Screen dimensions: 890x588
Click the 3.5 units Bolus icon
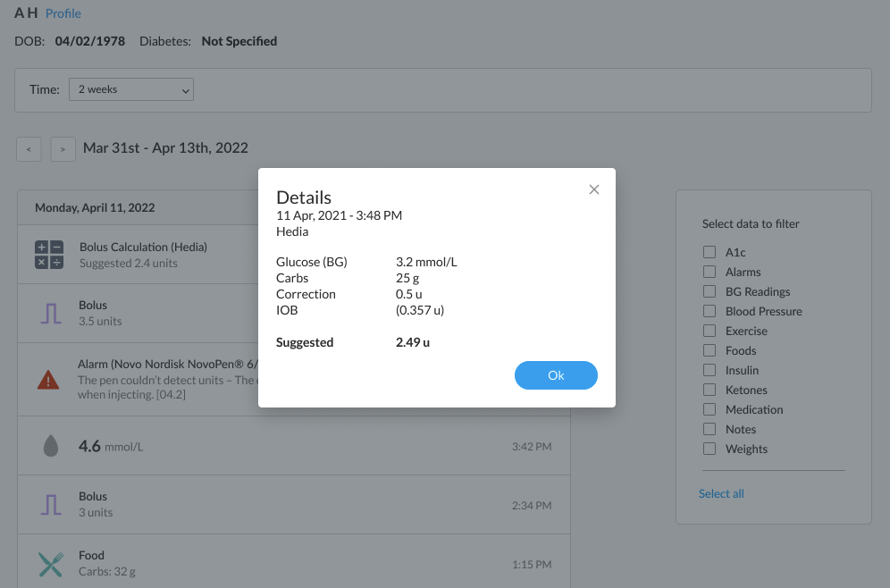(51, 314)
